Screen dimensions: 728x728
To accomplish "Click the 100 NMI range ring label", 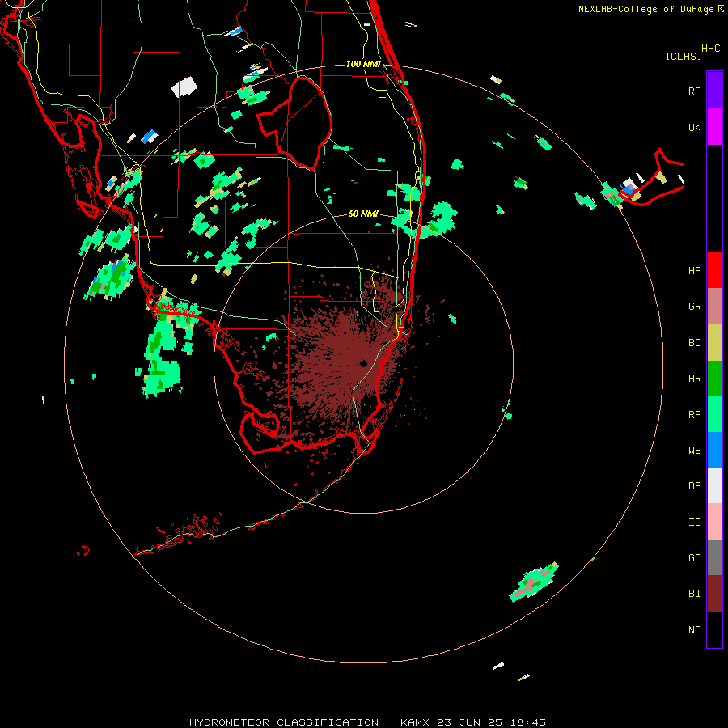I will pyautogui.click(x=363, y=64).
